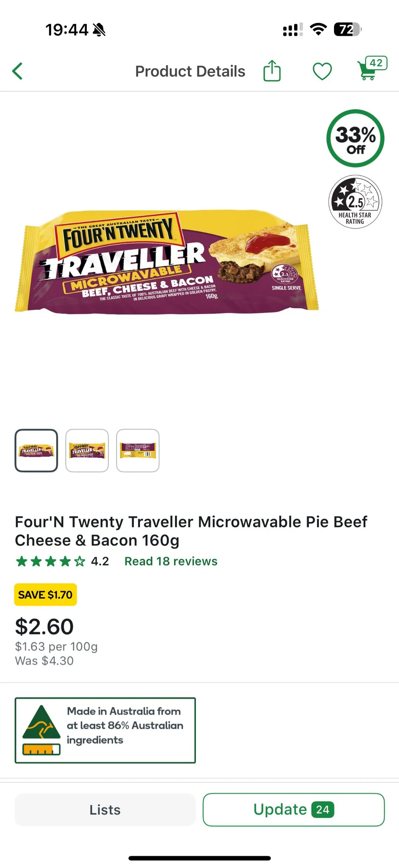Toggle the heart favourite icon
The height and width of the screenshot is (868, 399).
(x=322, y=71)
